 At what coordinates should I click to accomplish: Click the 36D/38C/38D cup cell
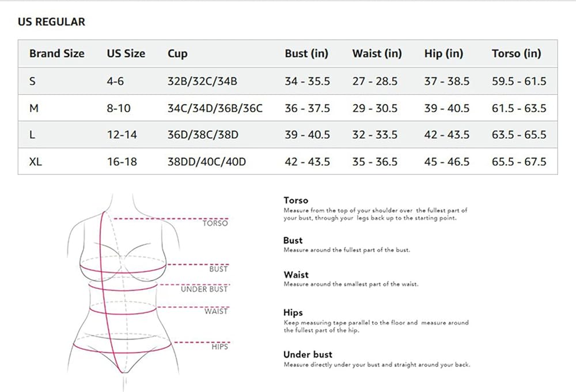coord(203,135)
